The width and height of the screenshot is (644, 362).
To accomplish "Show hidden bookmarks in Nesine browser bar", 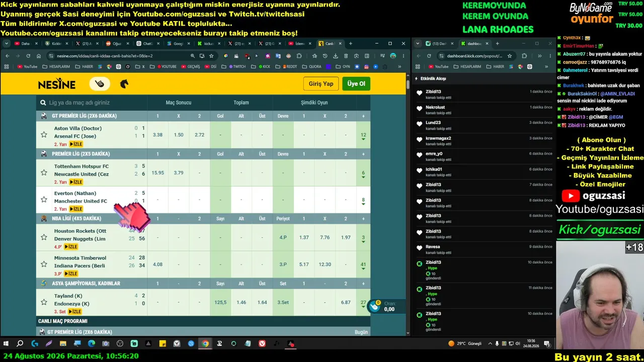I will pos(399,66).
